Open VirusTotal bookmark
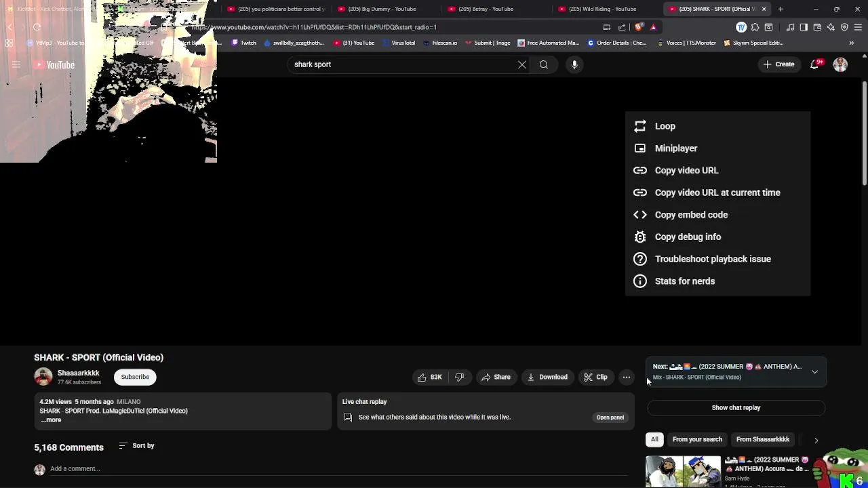The image size is (868, 488). 399,43
